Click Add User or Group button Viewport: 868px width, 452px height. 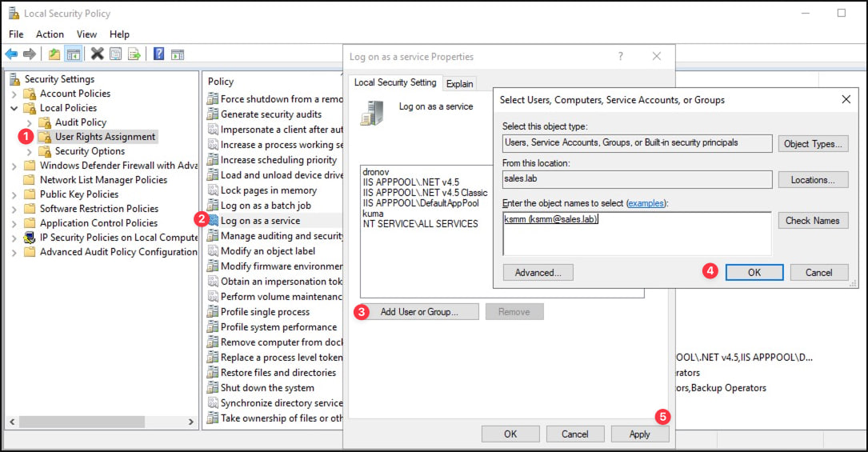(419, 311)
